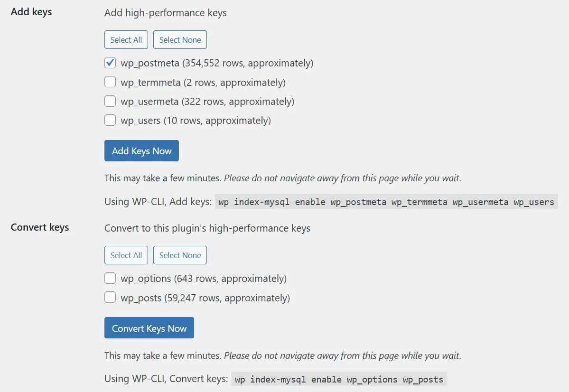Click the WP-CLI add keys command code

coord(386,202)
